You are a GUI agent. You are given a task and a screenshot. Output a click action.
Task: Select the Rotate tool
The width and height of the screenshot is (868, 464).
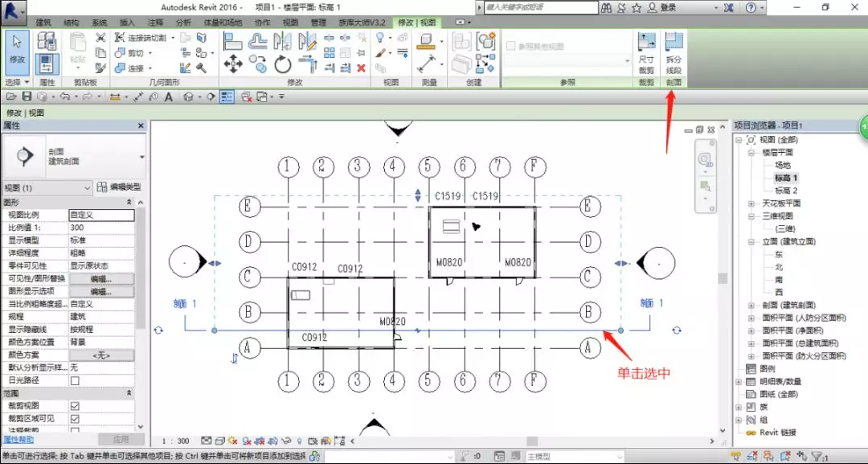click(282, 65)
